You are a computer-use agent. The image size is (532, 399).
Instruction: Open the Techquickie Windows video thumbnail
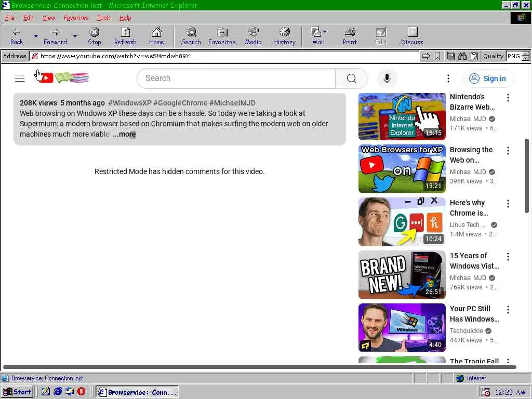[x=402, y=328]
